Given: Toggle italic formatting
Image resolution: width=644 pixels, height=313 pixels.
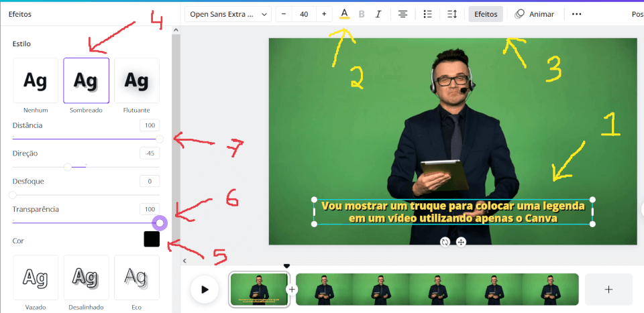Looking at the screenshot, I should 378,14.
